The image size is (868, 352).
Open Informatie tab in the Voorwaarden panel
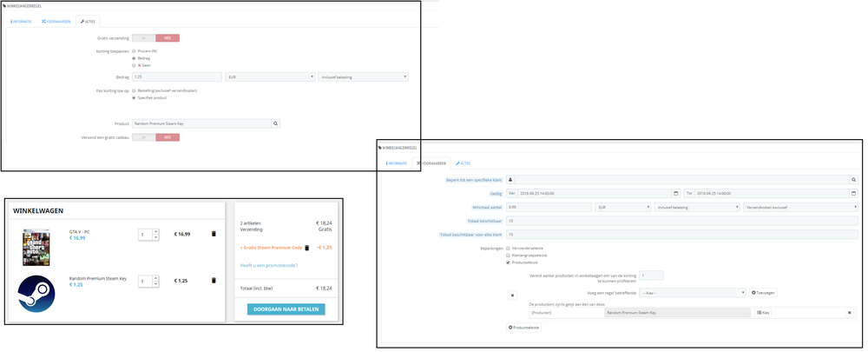396,163
